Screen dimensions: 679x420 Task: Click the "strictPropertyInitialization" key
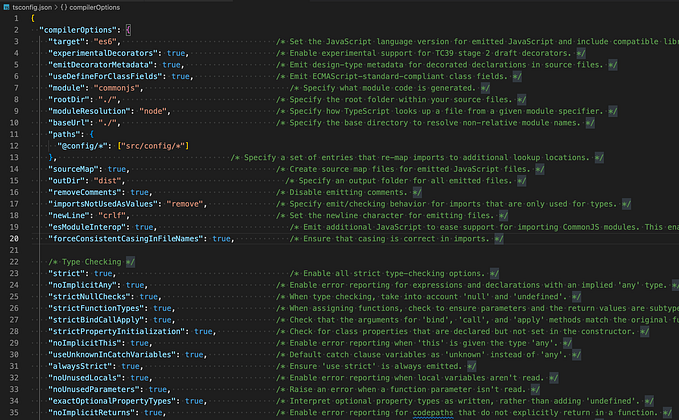pyautogui.click(x=117, y=332)
